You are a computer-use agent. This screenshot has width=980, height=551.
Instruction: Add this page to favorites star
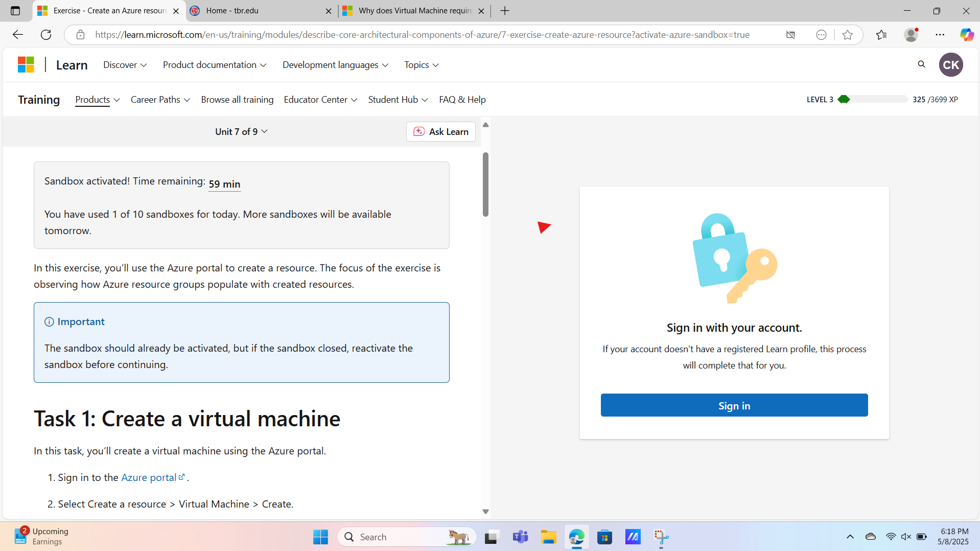(848, 35)
